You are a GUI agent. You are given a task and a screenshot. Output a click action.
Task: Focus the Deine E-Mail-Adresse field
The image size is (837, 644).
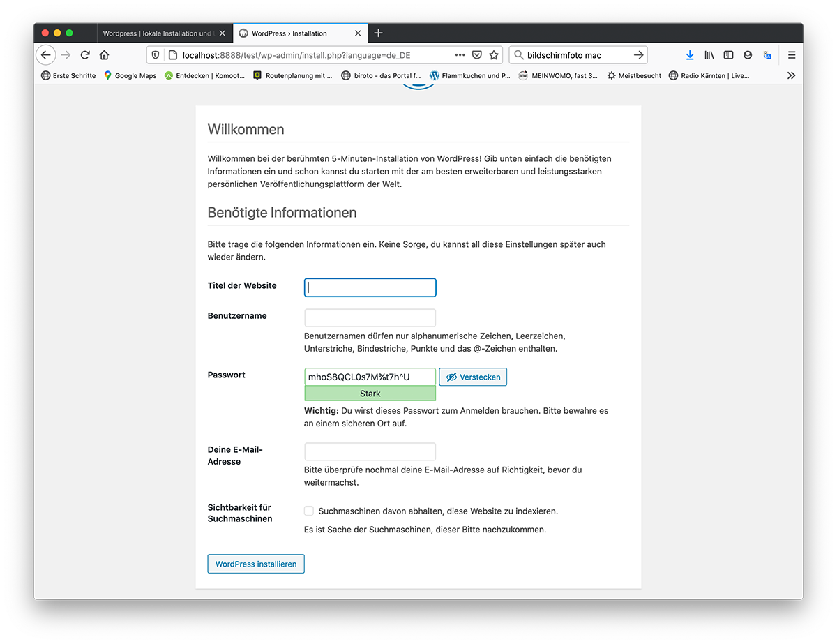370,451
